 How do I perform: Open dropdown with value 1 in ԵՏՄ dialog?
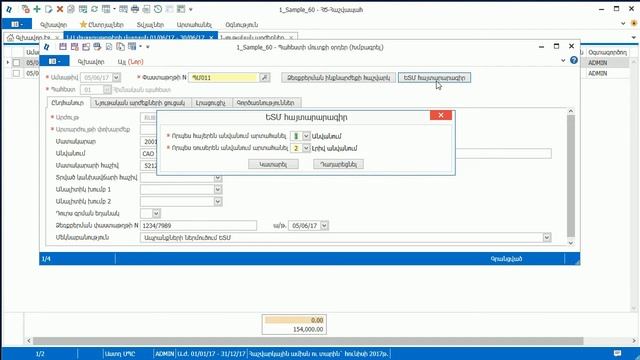(x=306, y=136)
